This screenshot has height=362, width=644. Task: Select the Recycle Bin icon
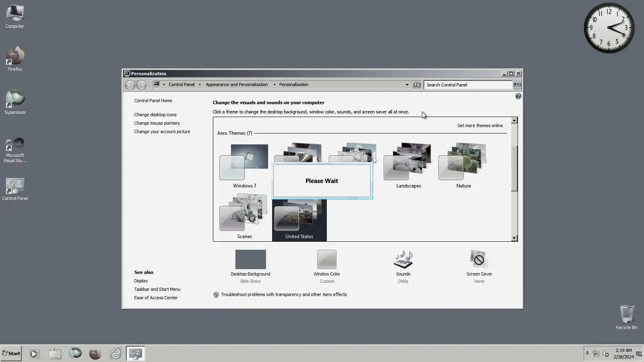pyautogui.click(x=627, y=317)
